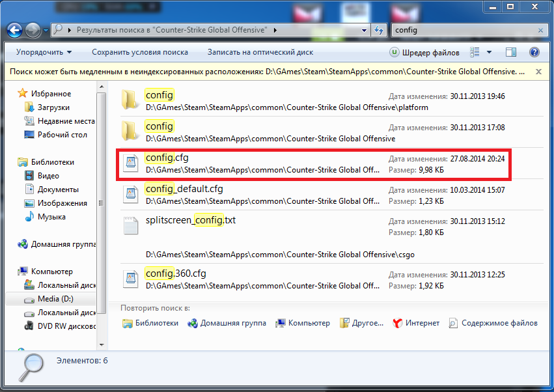This screenshot has height=392, width=554.
Task: Refresh the search results with refresh button
Action: (378, 31)
